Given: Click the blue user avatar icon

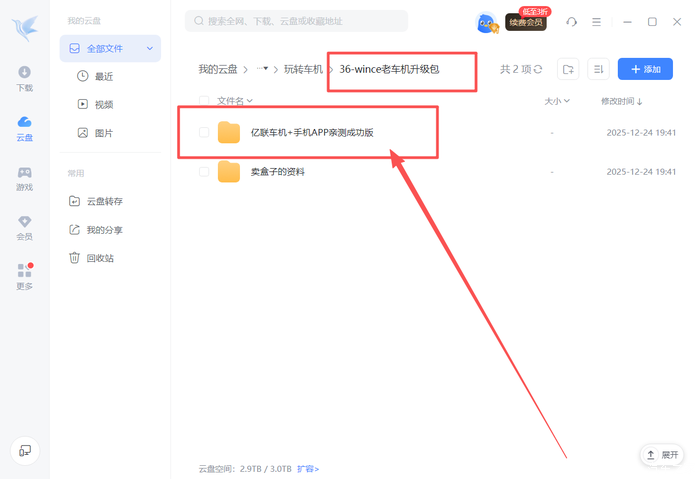Looking at the screenshot, I should tap(487, 22).
